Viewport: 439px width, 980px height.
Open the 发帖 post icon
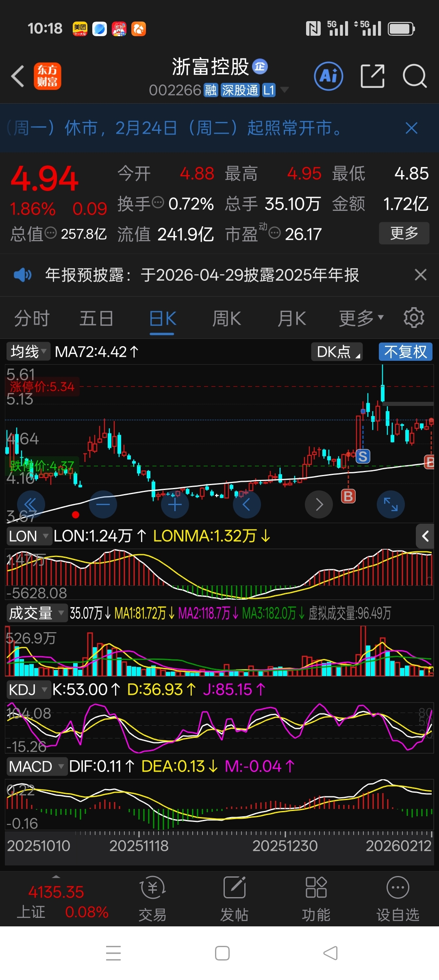(x=234, y=898)
